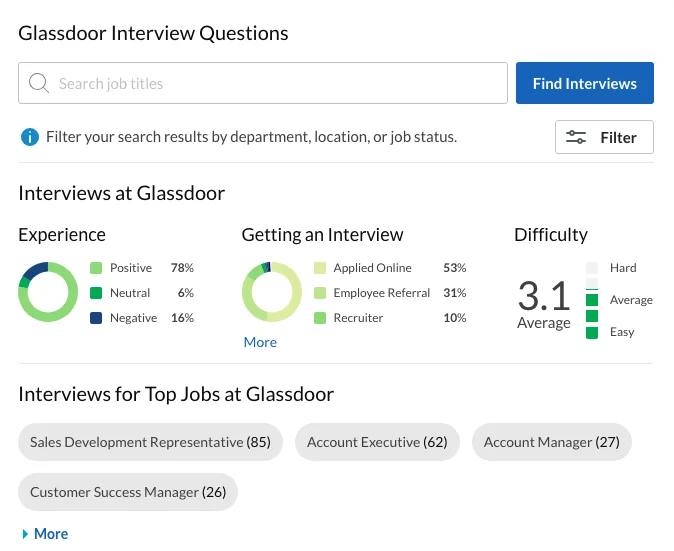Select Sales Development Representative (85) chip
The height and width of the screenshot is (551, 674).
point(150,442)
